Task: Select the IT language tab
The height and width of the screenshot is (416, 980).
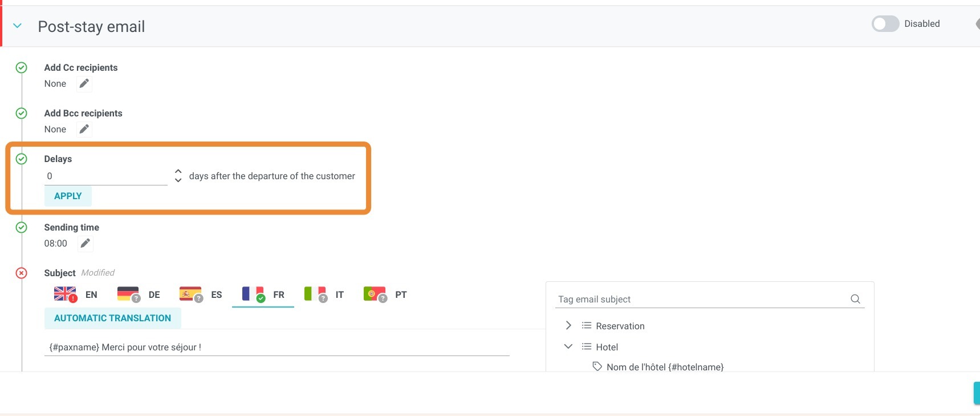Action: click(324, 294)
